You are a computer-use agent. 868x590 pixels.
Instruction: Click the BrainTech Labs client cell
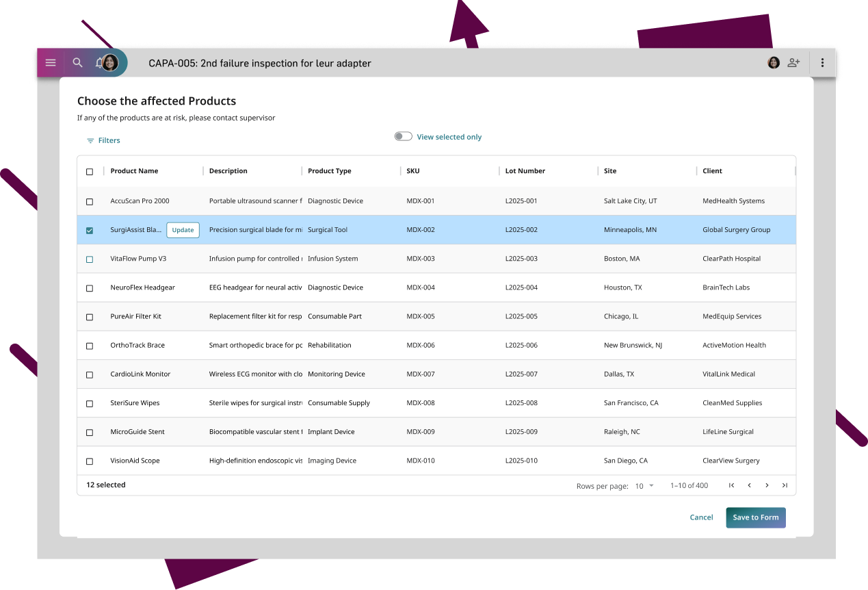click(x=726, y=287)
